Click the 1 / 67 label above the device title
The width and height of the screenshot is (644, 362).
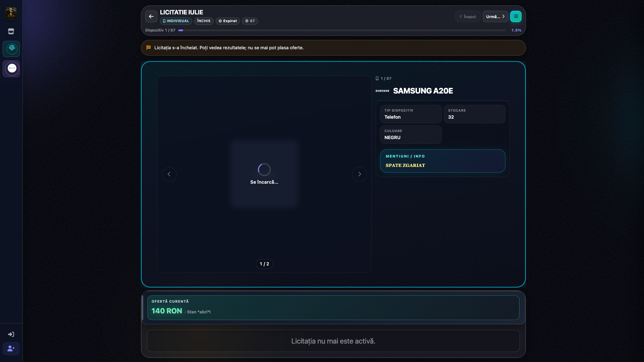(386, 78)
